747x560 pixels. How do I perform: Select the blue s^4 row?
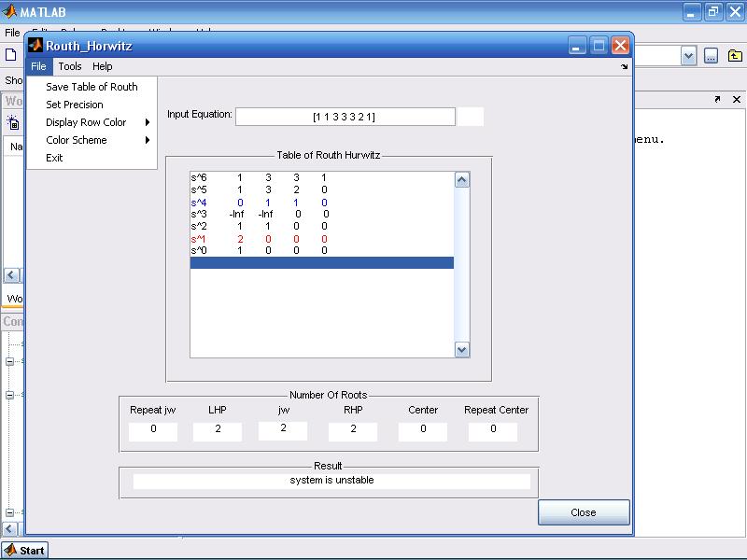point(321,203)
